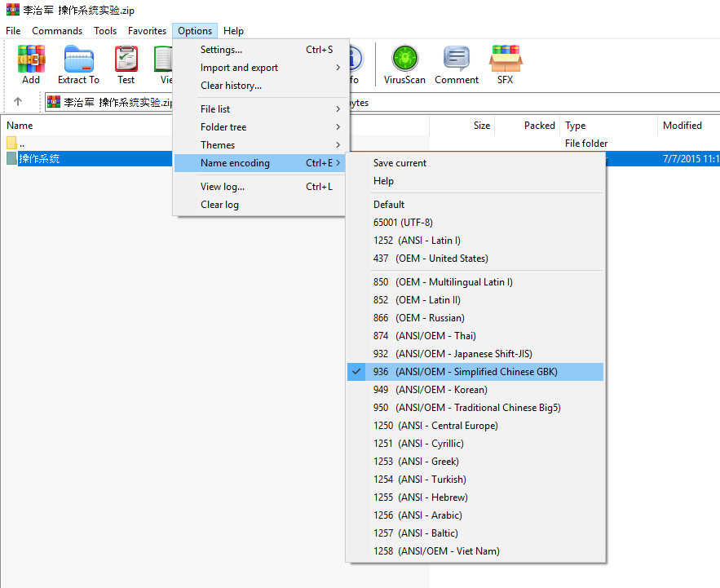This screenshot has height=588, width=720.
Task: Select Default name encoding
Action: [475, 205]
